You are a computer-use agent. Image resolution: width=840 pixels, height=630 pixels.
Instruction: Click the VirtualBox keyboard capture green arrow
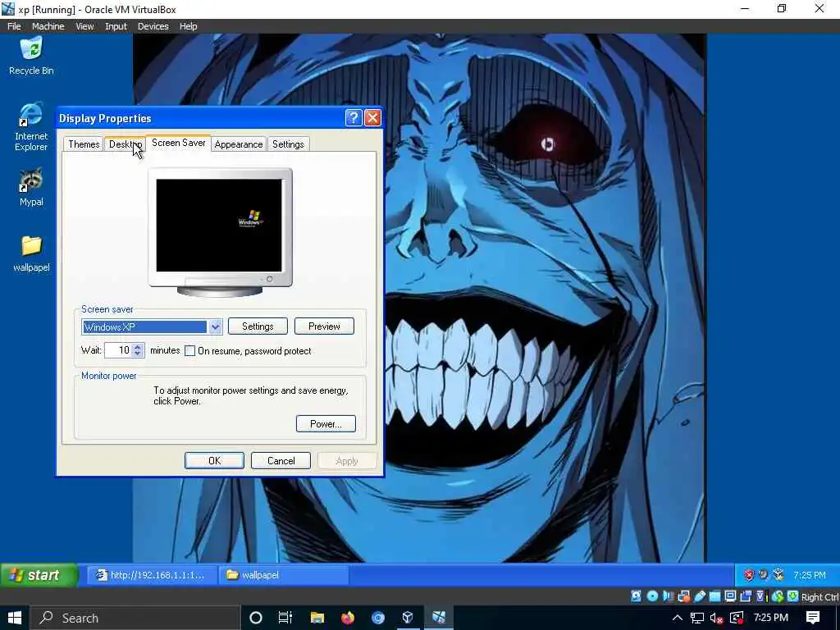point(793,596)
